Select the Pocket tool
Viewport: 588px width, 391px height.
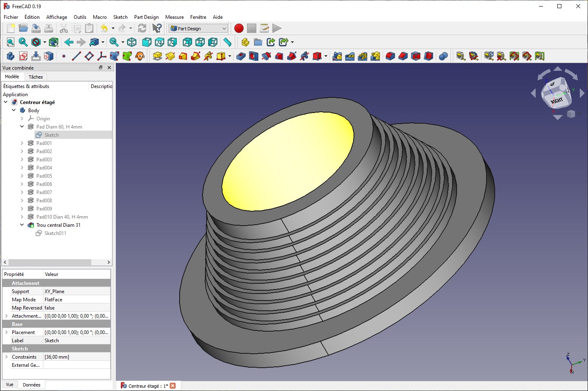[x=241, y=56]
